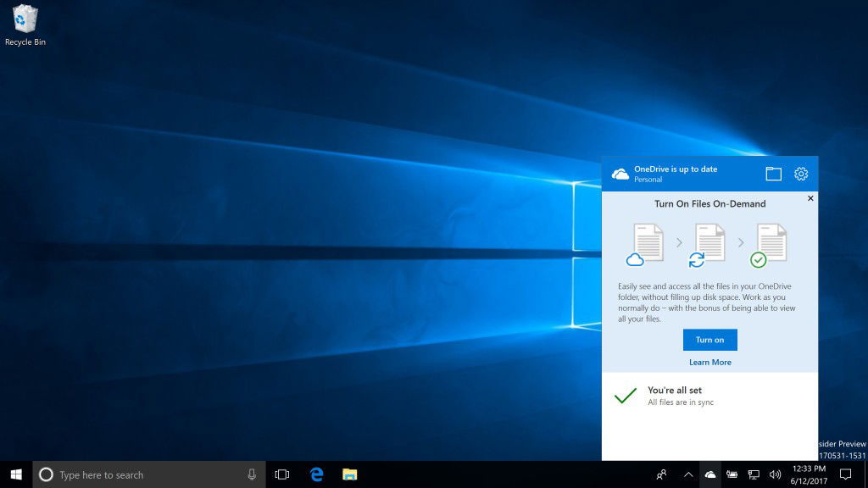868x488 pixels.
Task: Click the volume speaker icon in the tray
Action: 775,474
